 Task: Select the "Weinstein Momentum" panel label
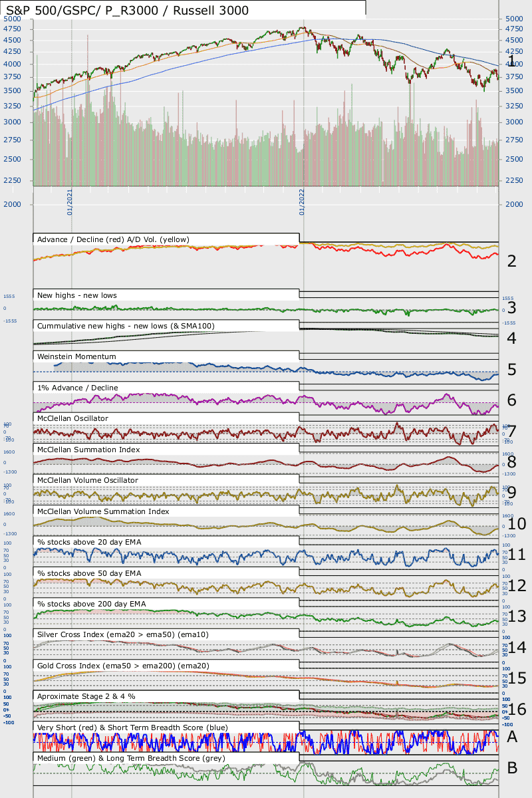(x=76, y=356)
